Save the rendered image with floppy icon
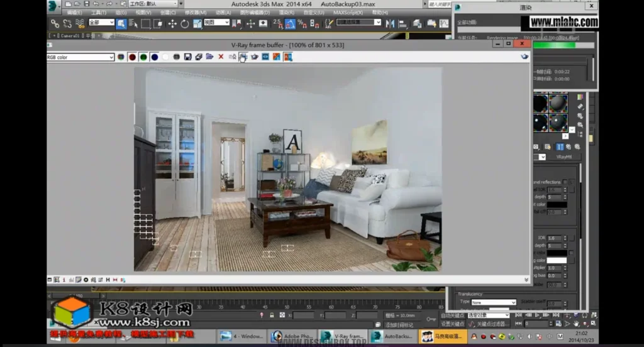Viewport: 644px width, 347px height. 187,57
